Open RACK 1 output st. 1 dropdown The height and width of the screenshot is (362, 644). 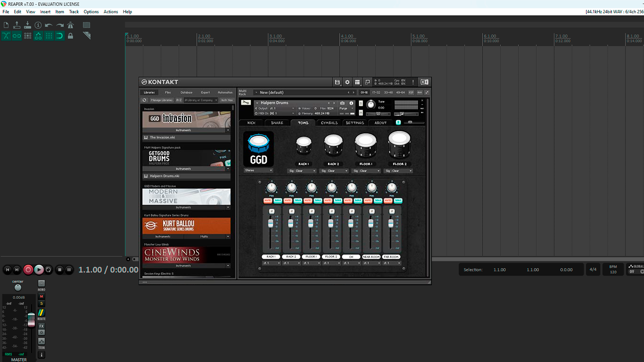(272, 263)
